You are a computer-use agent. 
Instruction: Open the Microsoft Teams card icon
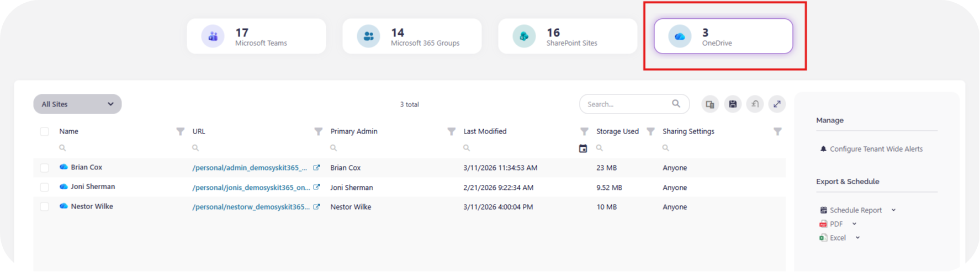click(213, 36)
